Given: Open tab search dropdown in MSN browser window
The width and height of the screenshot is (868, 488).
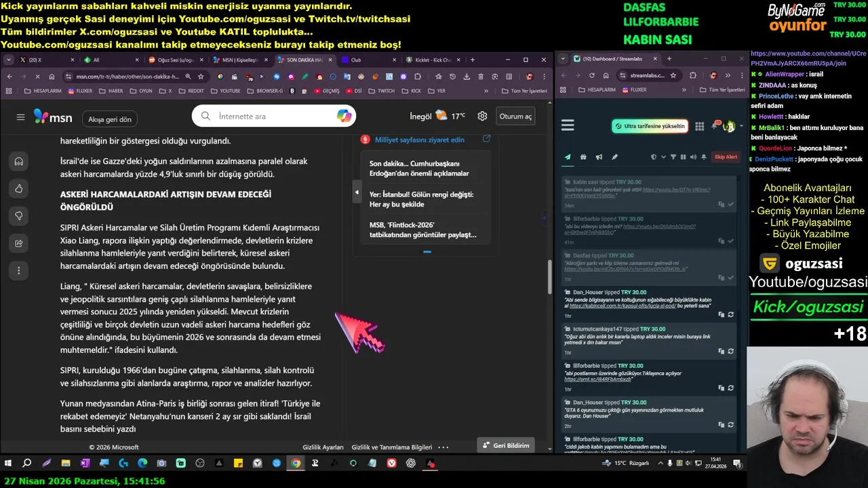Looking at the screenshot, I should [x=9, y=60].
